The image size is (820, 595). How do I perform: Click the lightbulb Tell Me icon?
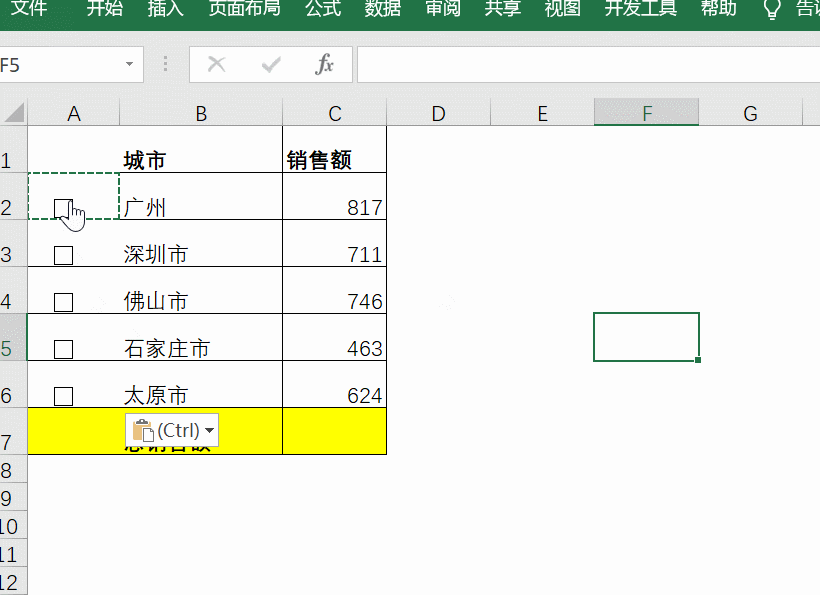point(772,9)
